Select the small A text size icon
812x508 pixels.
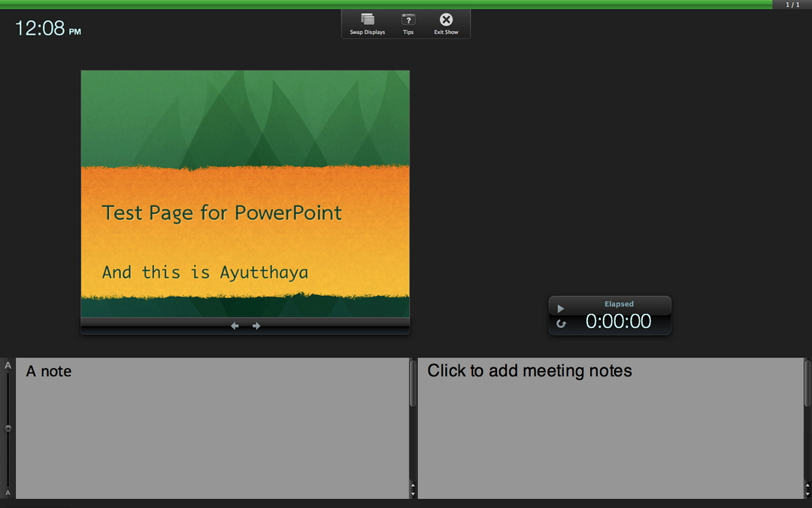coord(8,493)
